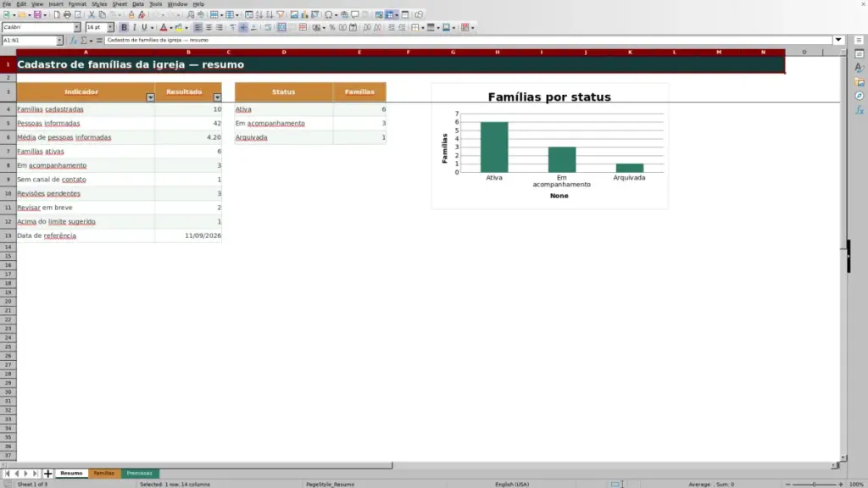Click the Save document icon
The height and width of the screenshot is (488, 868).
(37, 15)
